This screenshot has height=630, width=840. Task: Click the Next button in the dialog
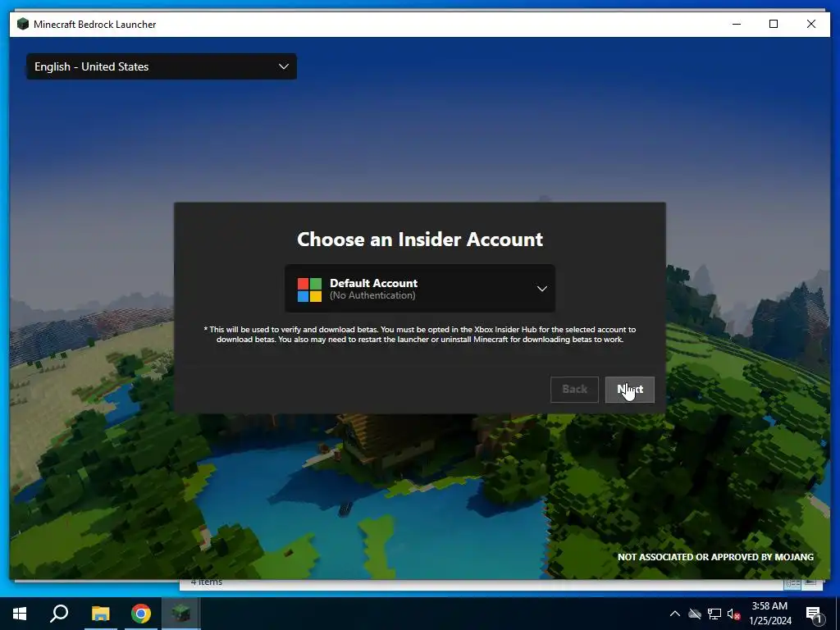(629, 390)
